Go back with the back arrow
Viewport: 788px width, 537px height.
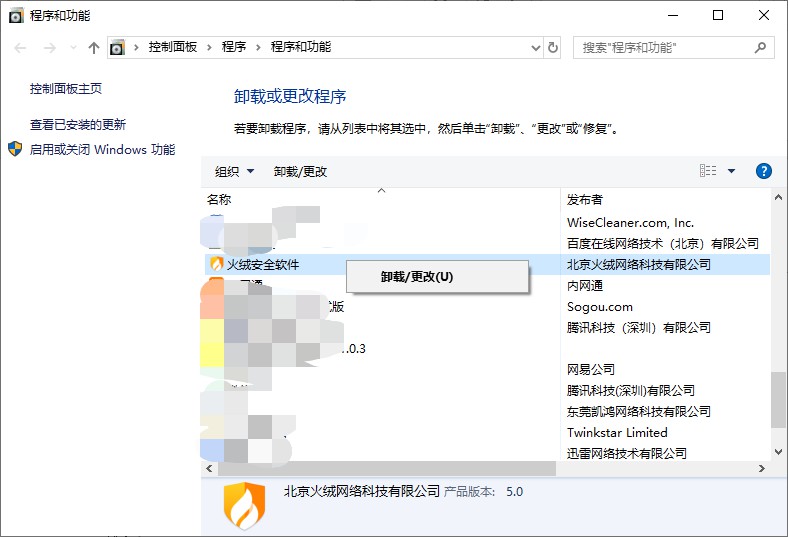pos(21,48)
